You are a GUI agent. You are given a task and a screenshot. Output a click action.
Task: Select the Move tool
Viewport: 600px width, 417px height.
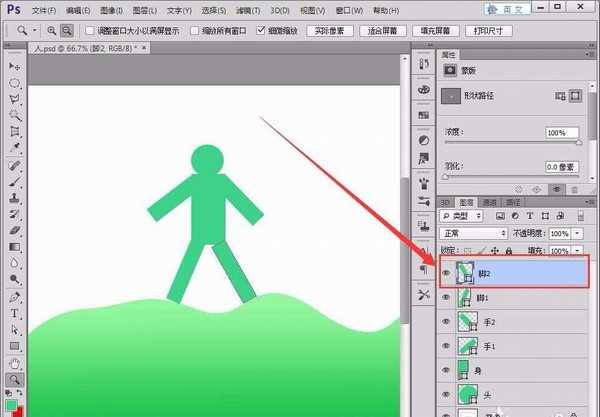pos(15,66)
